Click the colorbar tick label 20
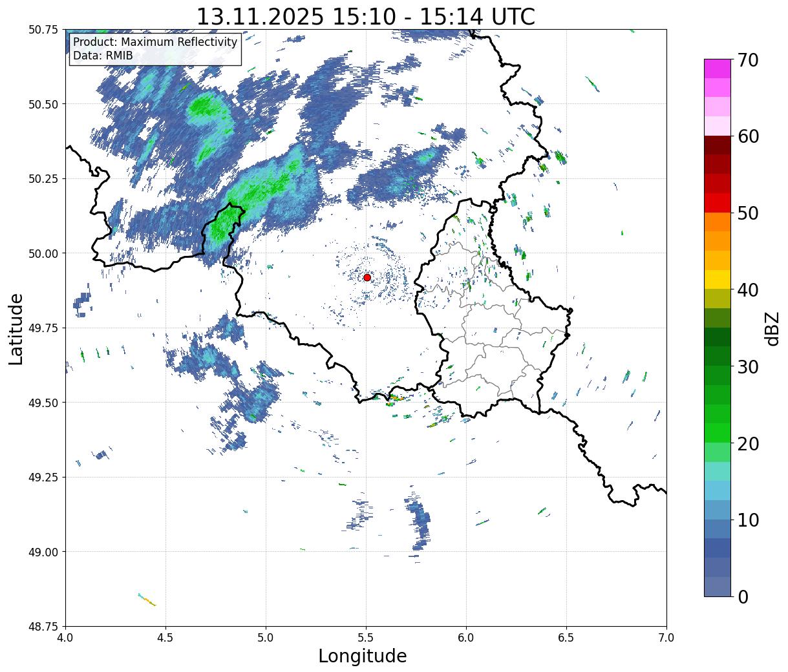Image resolution: width=788 pixels, height=672 pixels. (747, 443)
